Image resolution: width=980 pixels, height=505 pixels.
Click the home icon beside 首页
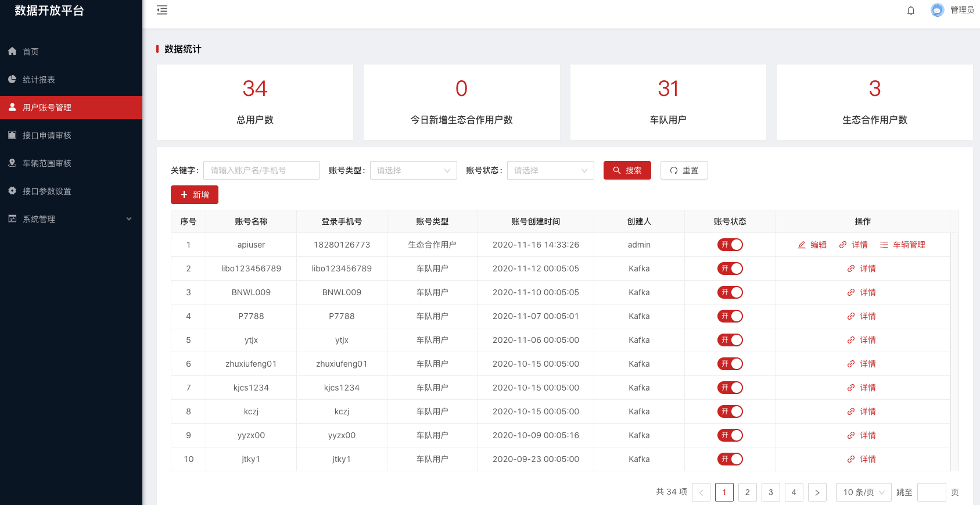pos(12,52)
